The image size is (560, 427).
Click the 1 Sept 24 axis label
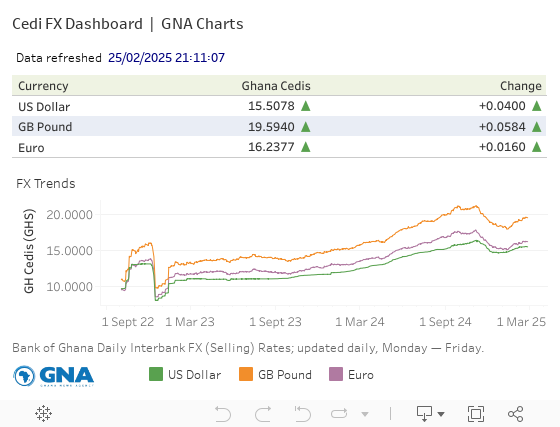tap(445, 322)
